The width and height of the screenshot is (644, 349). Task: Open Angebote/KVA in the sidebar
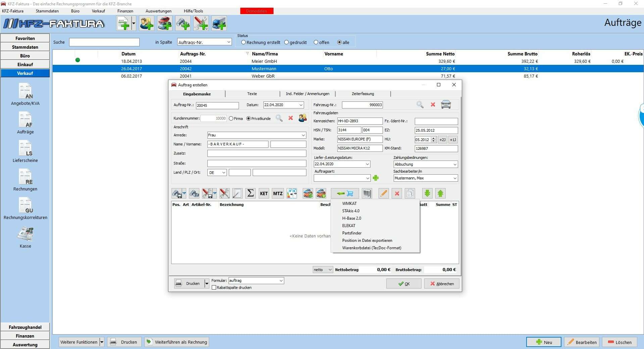click(x=25, y=94)
